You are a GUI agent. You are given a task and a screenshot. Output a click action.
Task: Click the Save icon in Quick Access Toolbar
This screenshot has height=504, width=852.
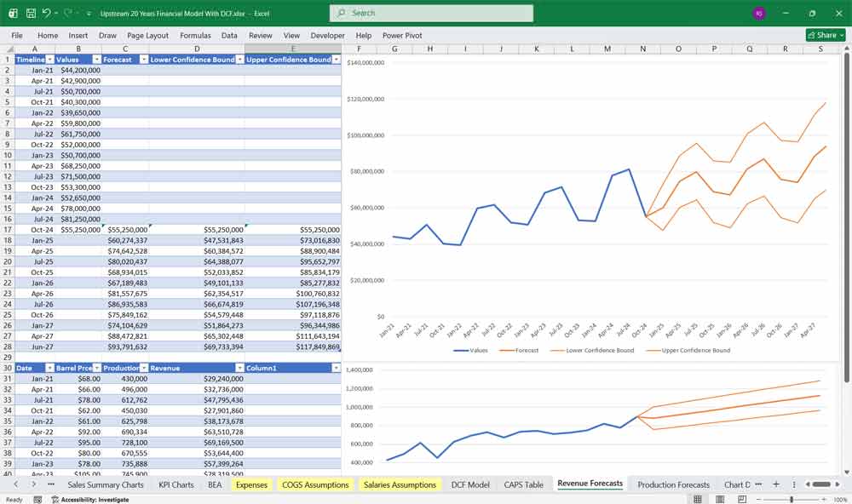tap(30, 13)
